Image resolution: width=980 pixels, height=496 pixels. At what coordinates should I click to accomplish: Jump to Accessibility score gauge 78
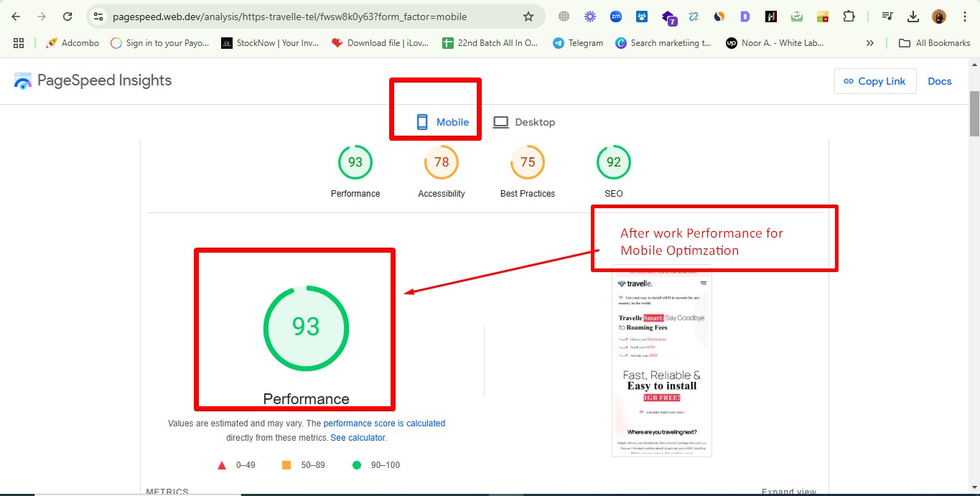tap(442, 163)
